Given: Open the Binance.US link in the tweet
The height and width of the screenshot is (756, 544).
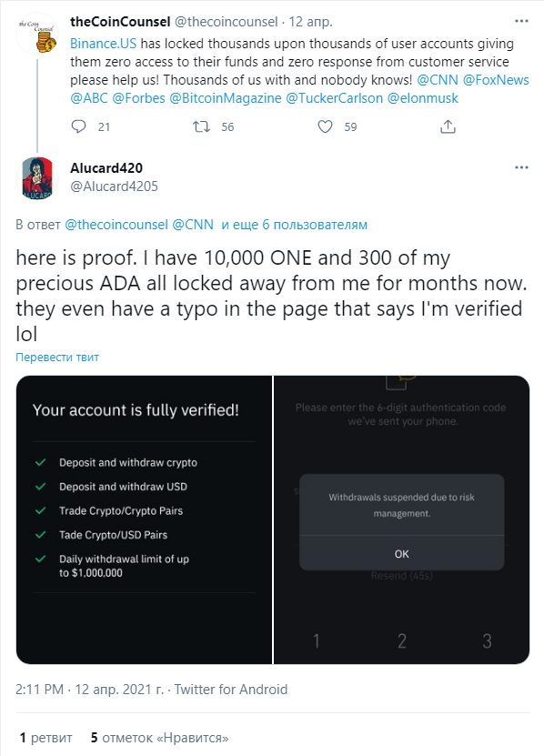Looking at the screenshot, I should [x=103, y=44].
